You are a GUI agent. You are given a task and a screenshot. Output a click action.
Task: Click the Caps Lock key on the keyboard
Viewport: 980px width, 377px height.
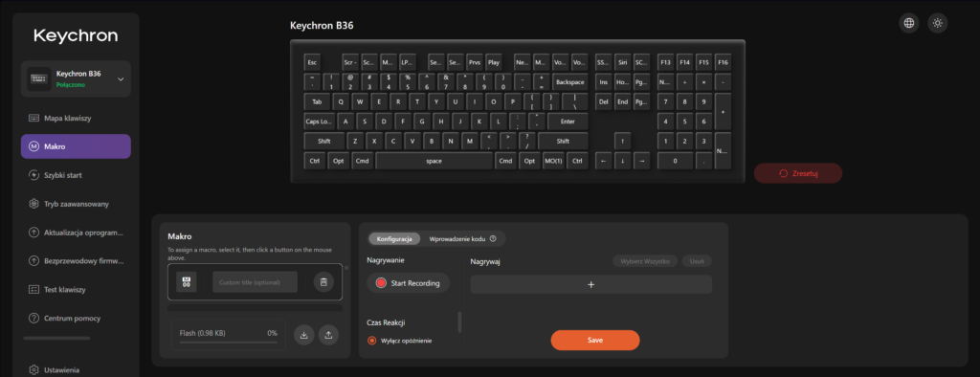coord(320,122)
